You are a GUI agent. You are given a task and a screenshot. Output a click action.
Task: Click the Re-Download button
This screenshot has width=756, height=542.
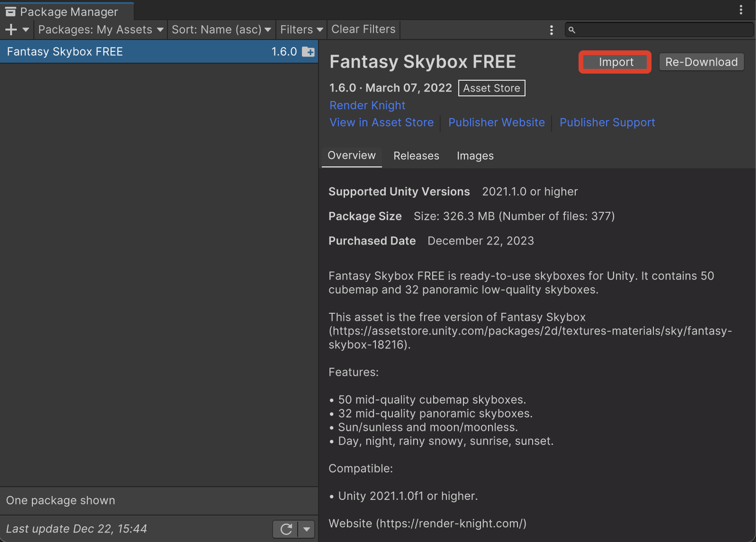tap(701, 62)
